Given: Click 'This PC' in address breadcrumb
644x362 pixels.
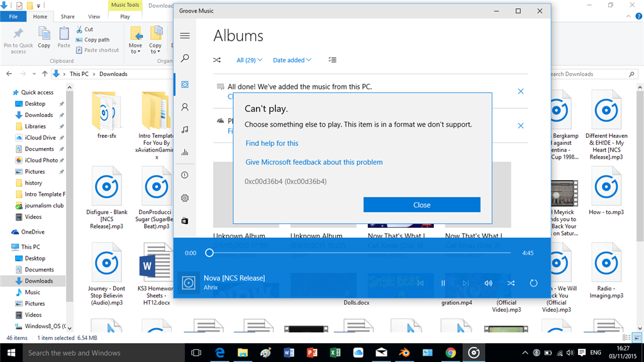Looking at the screenshot, I should pos(79,74).
